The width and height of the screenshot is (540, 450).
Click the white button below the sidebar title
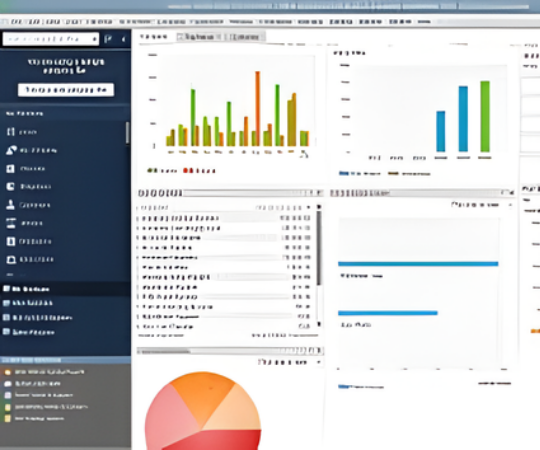point(66,90)
